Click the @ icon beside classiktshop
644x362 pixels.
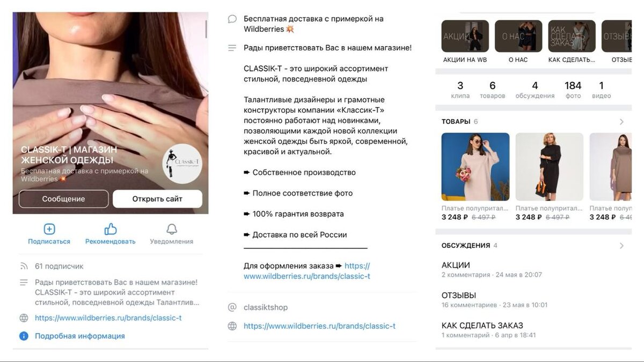click(232, 307)
